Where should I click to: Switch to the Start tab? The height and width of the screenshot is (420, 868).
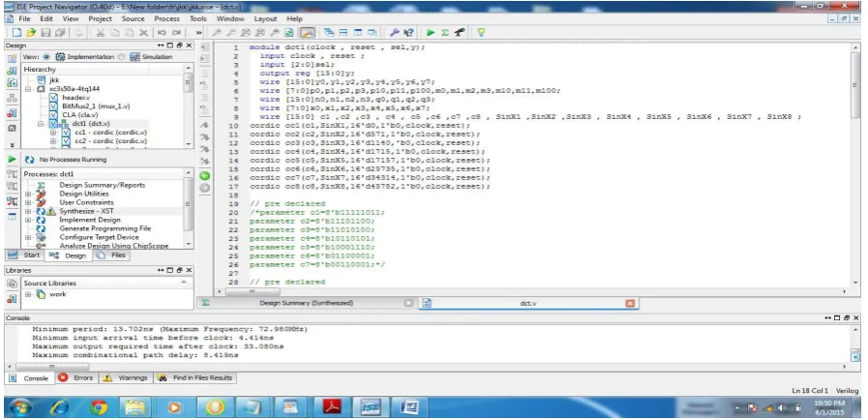pos(25,255)
